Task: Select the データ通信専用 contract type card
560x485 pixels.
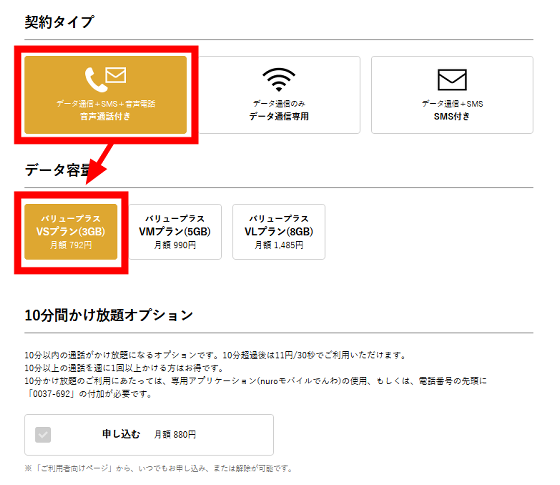Action: 279,95
